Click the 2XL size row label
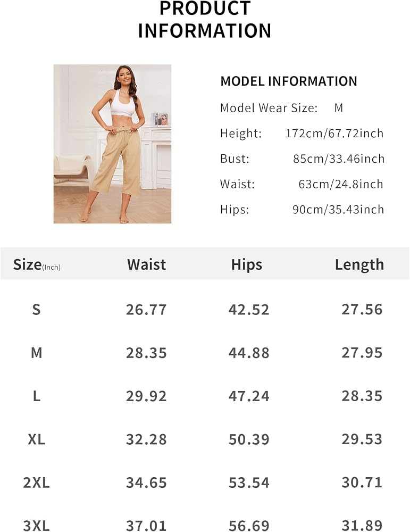This screenshot has width=410, height=532. pyautogui.click(x=36, y=483)
